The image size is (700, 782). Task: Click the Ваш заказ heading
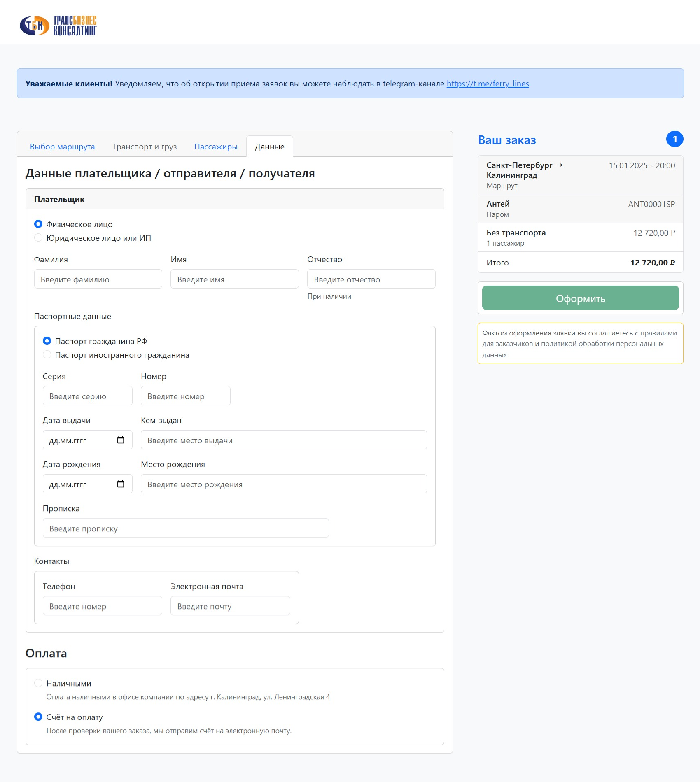pyautogui.click(x=507, y=140)
